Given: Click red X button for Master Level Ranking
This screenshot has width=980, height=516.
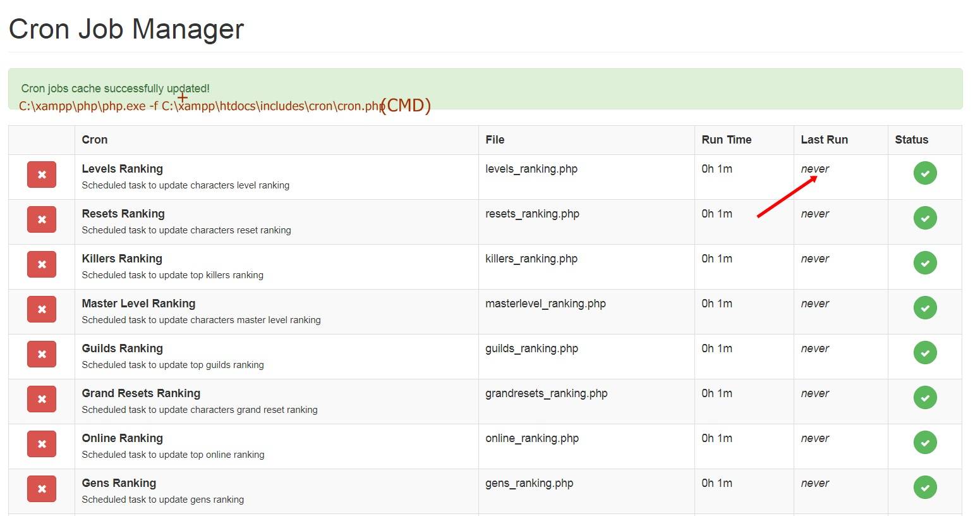Looking at the screenshot, I should 42,309.
